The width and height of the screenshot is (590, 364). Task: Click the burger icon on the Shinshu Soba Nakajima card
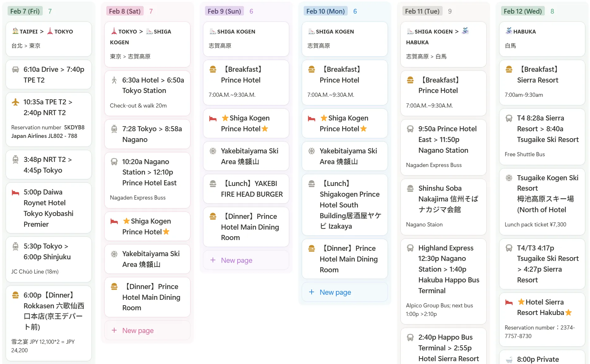(x=410, y=188)
